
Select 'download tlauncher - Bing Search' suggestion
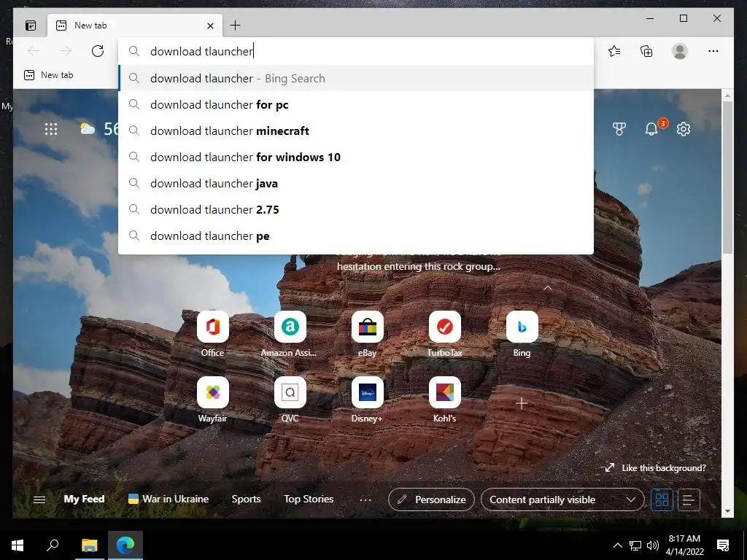pyautogui.click(x=356, y=78)
